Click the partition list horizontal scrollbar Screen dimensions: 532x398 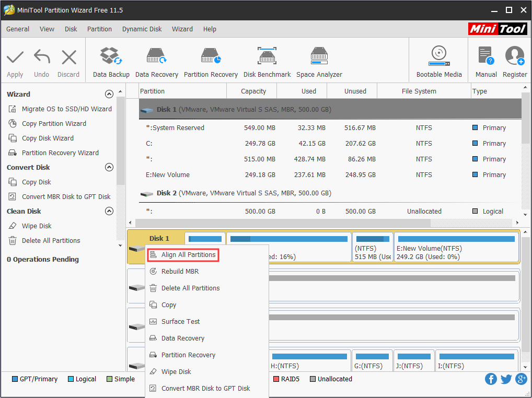pos(283,223)
